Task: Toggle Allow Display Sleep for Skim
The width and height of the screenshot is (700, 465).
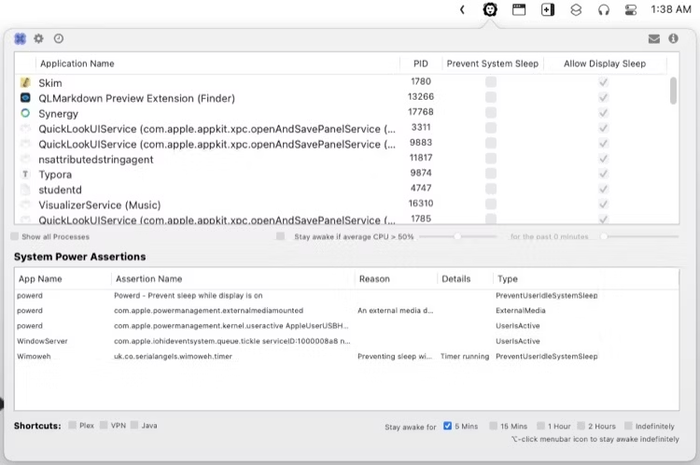Action: point(603,82)
